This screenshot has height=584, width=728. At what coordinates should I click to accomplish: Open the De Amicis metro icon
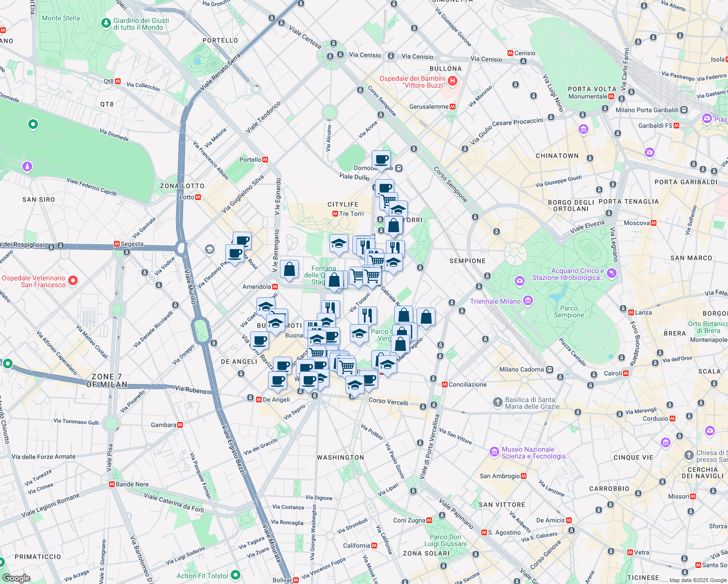coord(569,520)
